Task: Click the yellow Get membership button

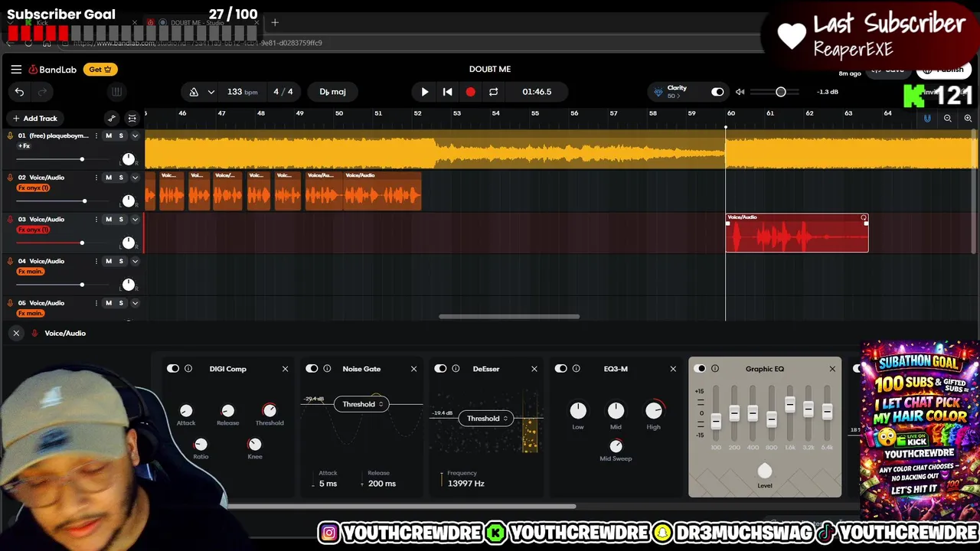Action: [x=100, y=69]
